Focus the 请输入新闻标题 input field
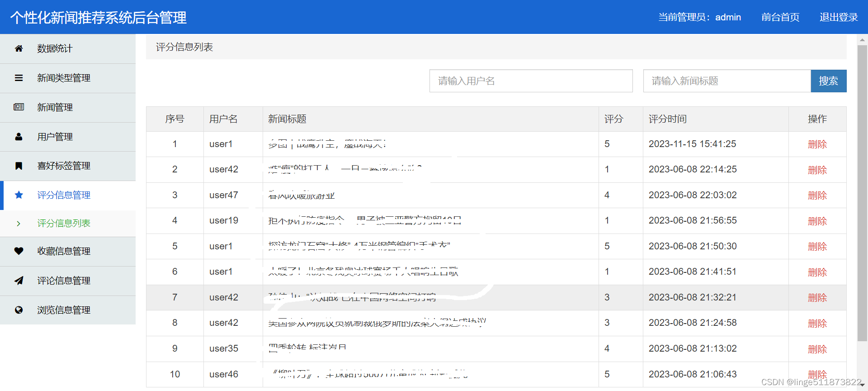The width and height of the screenshot is (868, 391). coord(727,81)
